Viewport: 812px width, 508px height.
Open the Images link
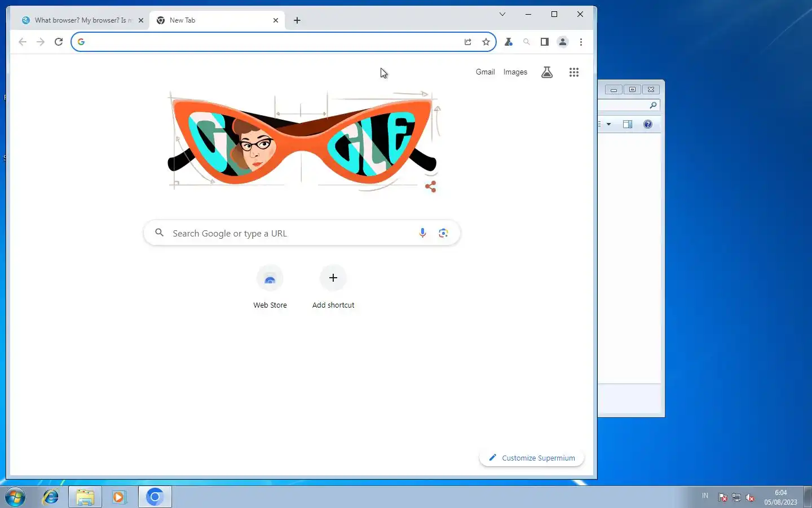pyautogui.click(x=515, y=72)
